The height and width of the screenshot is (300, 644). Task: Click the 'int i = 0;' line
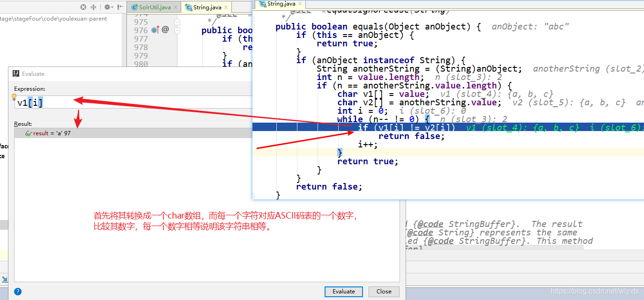point(363,110)
